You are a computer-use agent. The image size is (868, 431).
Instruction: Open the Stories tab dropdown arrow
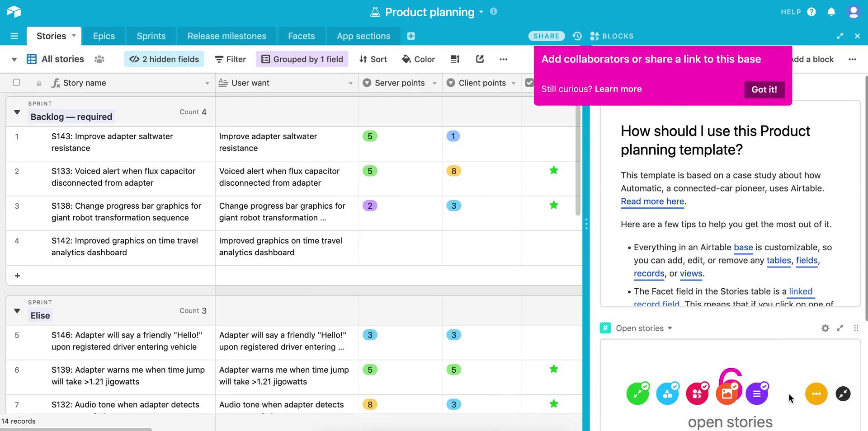point(74,35)
